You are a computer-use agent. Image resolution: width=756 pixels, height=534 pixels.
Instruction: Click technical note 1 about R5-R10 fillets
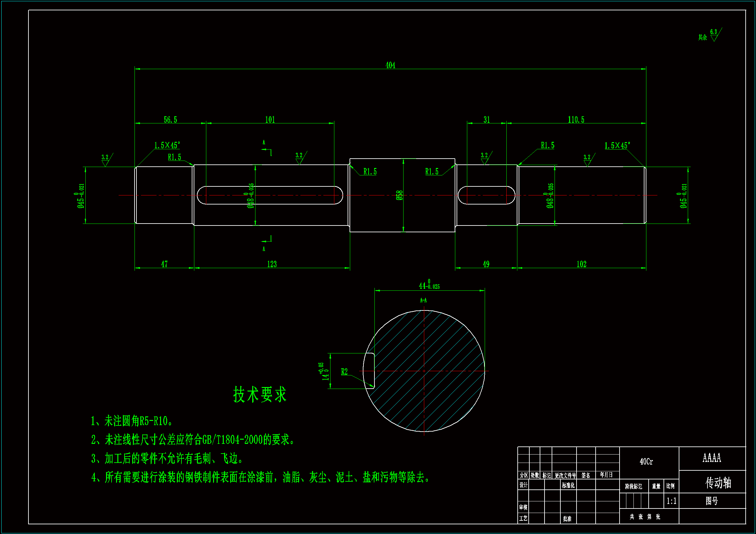132,421
